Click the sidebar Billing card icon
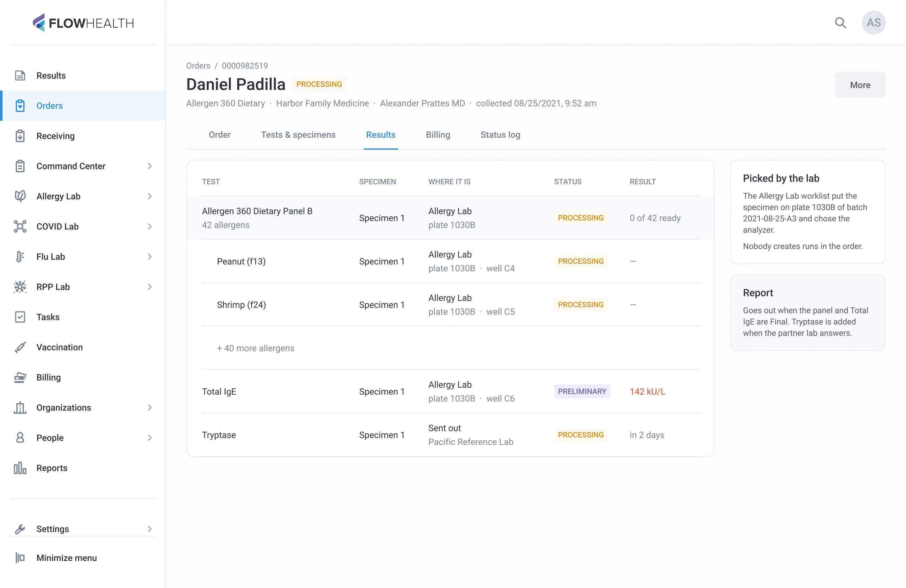 pos(20,377)
